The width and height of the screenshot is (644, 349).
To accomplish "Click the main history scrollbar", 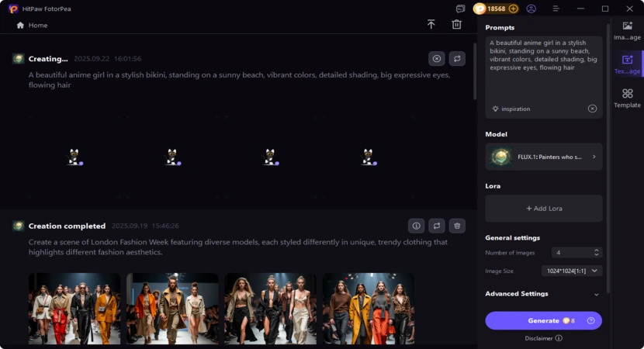I will [x=475, y=70].
